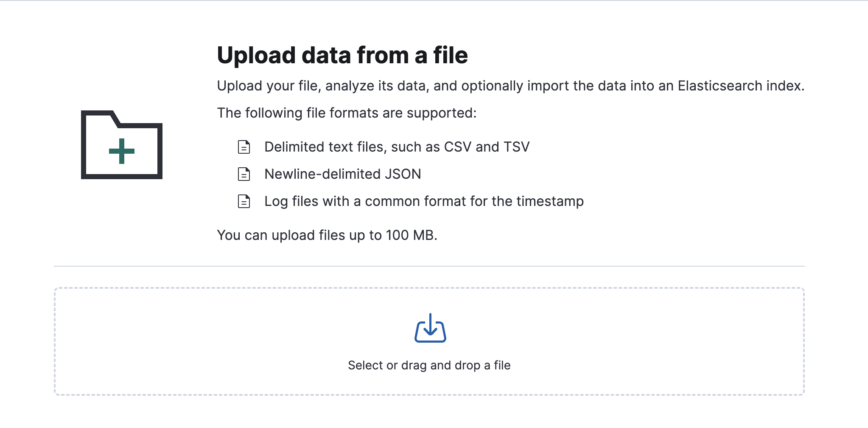Click the 'Newline-delimited JSON' list item

pos(342,174)
